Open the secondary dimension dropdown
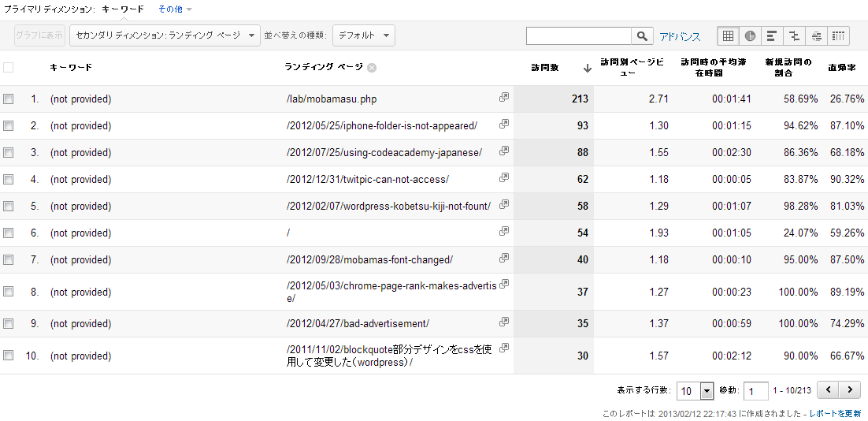 point(165,35)
